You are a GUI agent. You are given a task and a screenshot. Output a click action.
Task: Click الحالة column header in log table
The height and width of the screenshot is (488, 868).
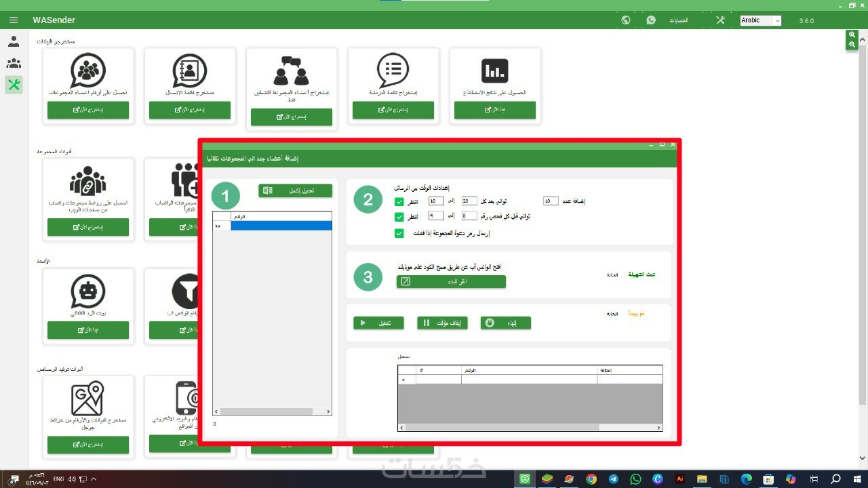click(629, 370)
